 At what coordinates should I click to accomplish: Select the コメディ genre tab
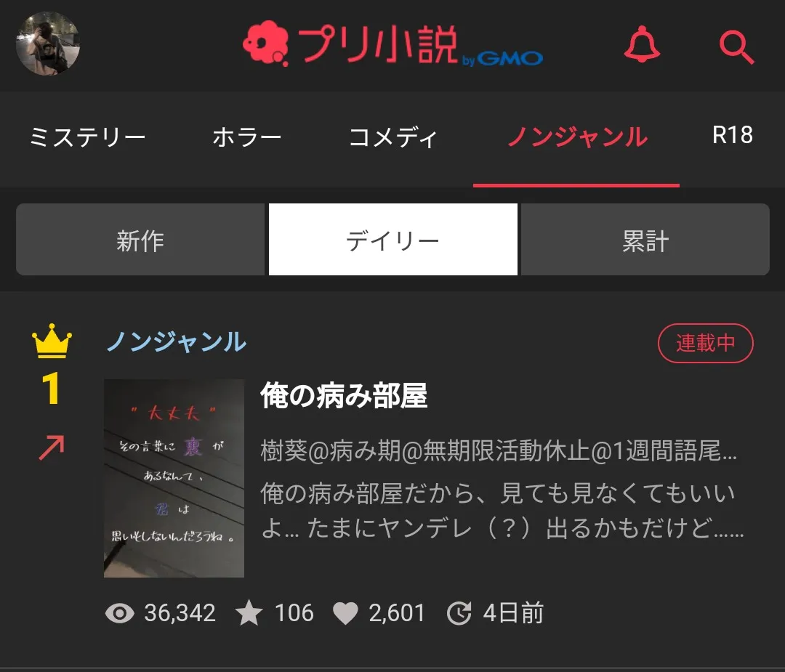click(x=392, y=137)
